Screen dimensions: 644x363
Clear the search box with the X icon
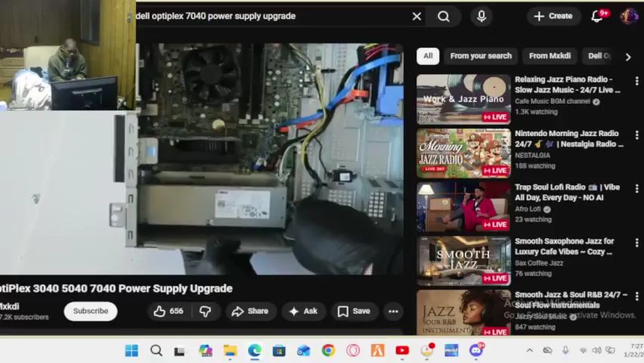(x=417, y=16)
